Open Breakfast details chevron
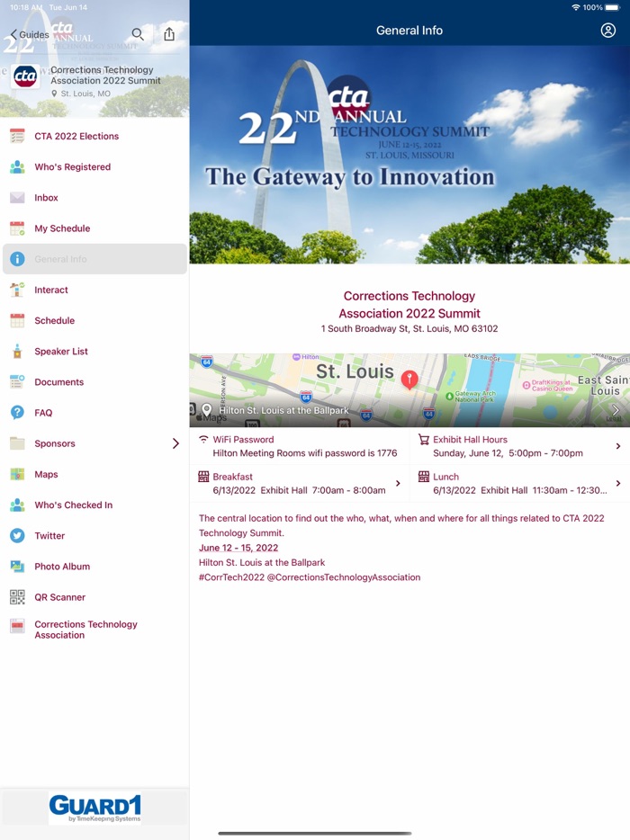The width and height of the screenshot is (630, 840). [x=398, y=483]
